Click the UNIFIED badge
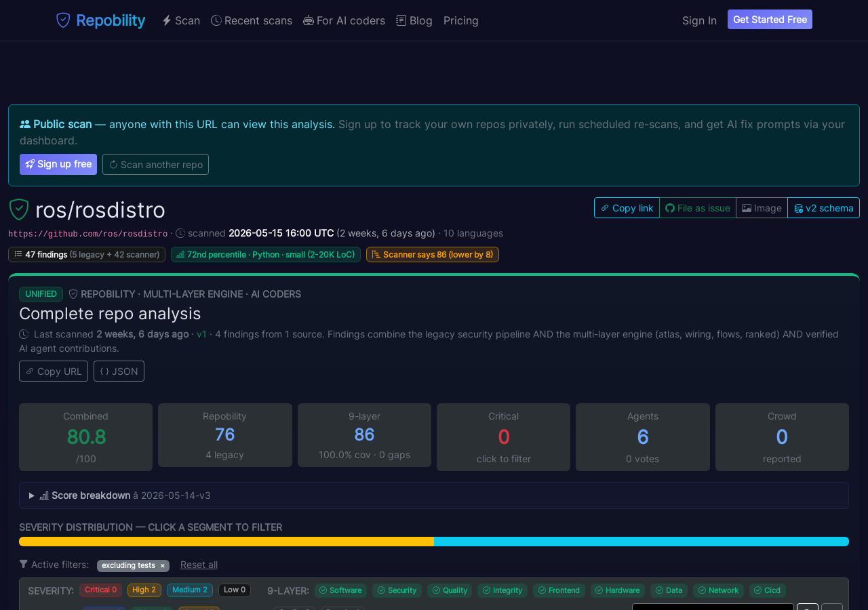This screenshot has width=868, height=610. (x=41, y=294)
